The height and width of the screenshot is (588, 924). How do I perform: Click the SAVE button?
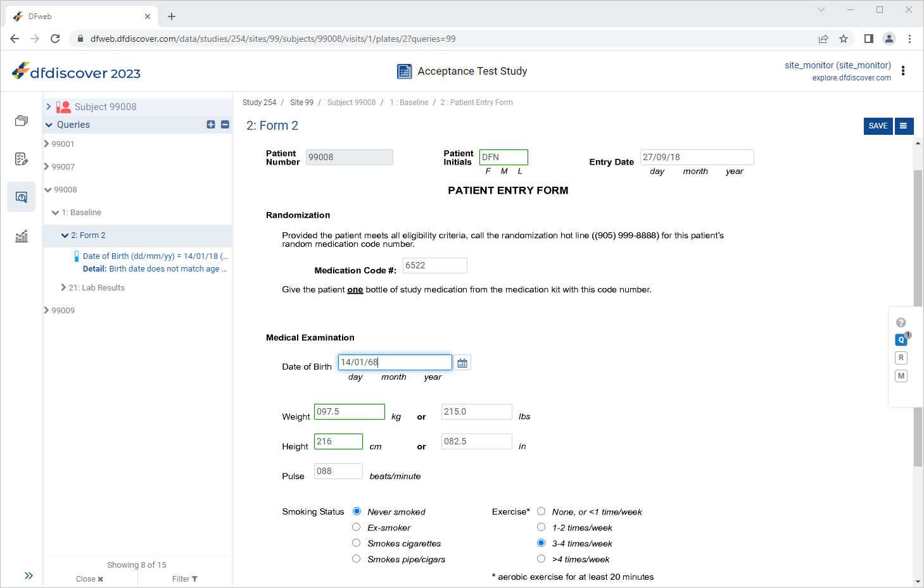point(878,126)
